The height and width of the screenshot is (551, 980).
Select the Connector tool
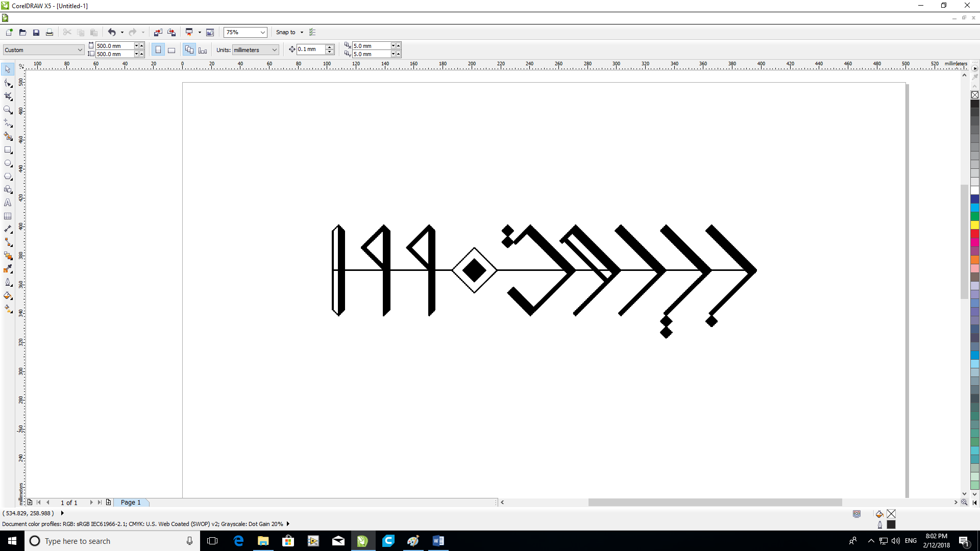[x=8, y=242]
